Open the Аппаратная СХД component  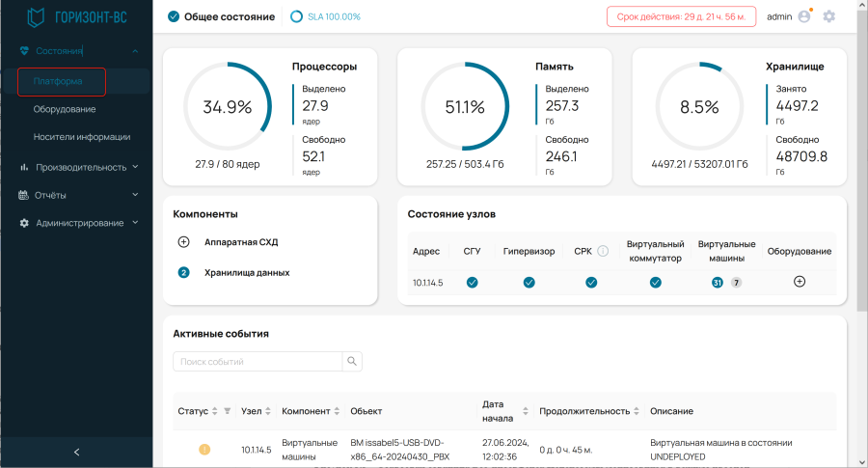click(241, 242)
